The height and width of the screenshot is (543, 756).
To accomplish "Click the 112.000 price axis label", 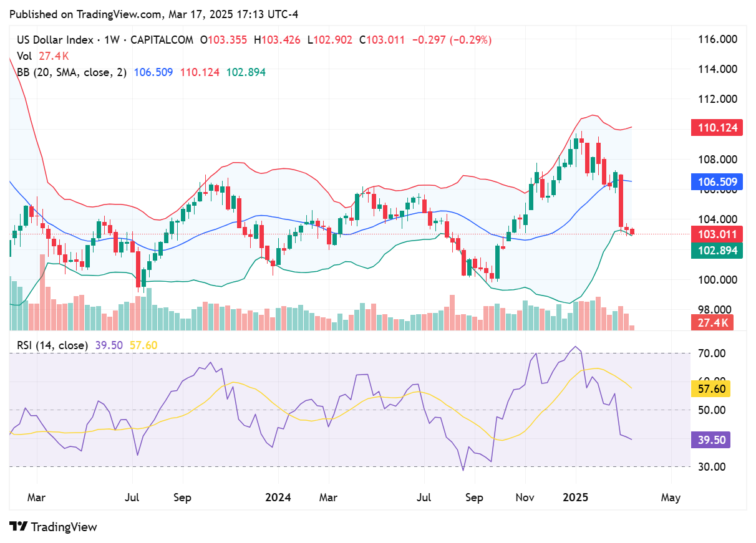I will (717, 99).
